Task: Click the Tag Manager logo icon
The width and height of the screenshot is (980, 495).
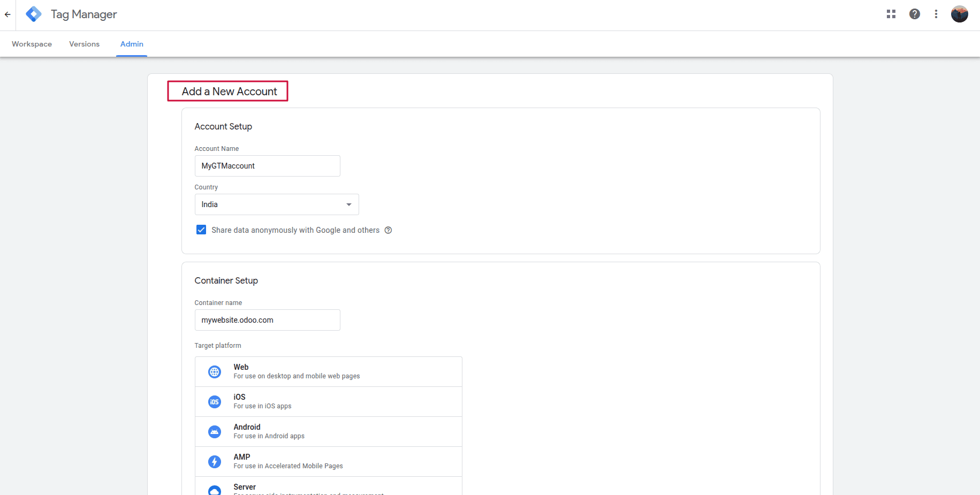Action: [x=34, y=14]
